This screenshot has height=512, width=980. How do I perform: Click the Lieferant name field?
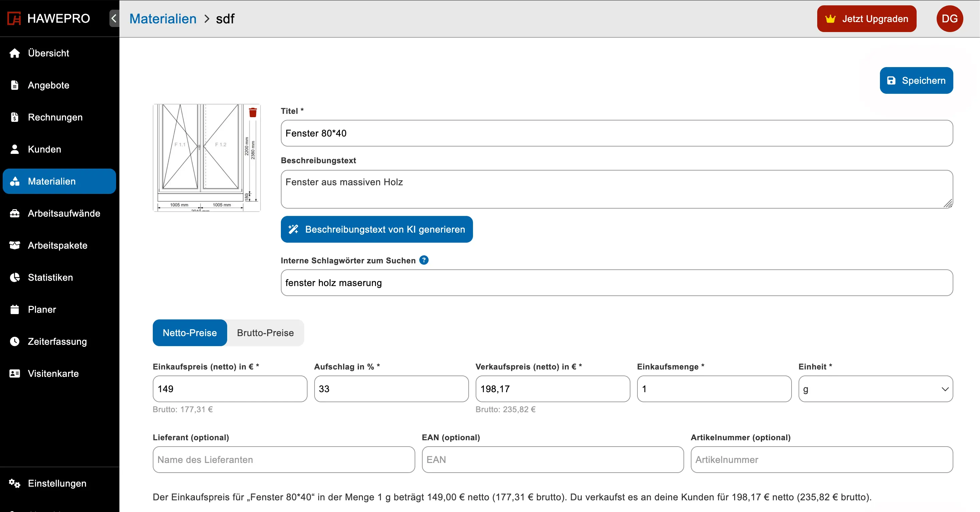coord(284,460)
